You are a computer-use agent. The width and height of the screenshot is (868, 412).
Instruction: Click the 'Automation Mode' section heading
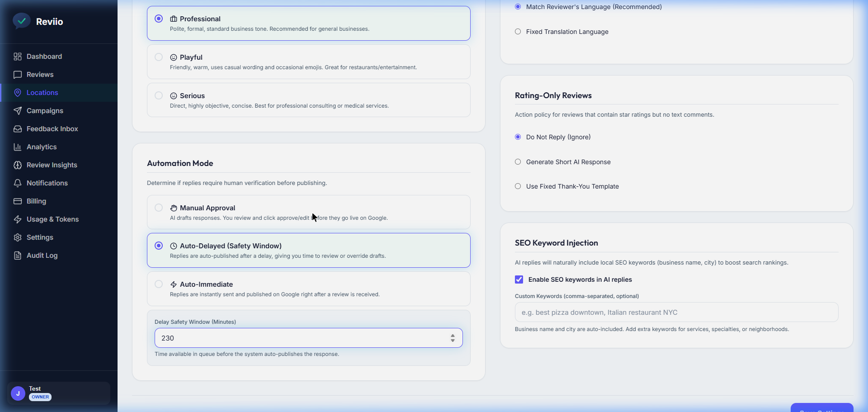[180, 163]
